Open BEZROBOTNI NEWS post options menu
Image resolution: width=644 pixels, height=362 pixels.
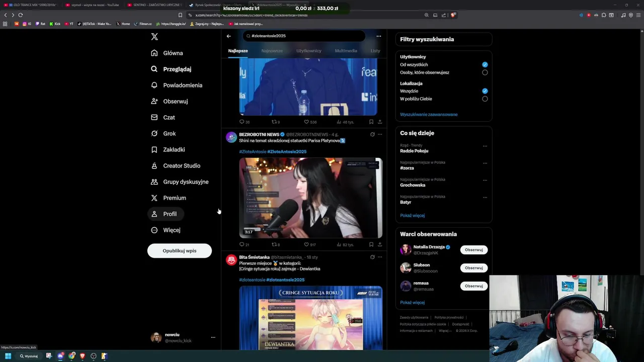(380, 134)
